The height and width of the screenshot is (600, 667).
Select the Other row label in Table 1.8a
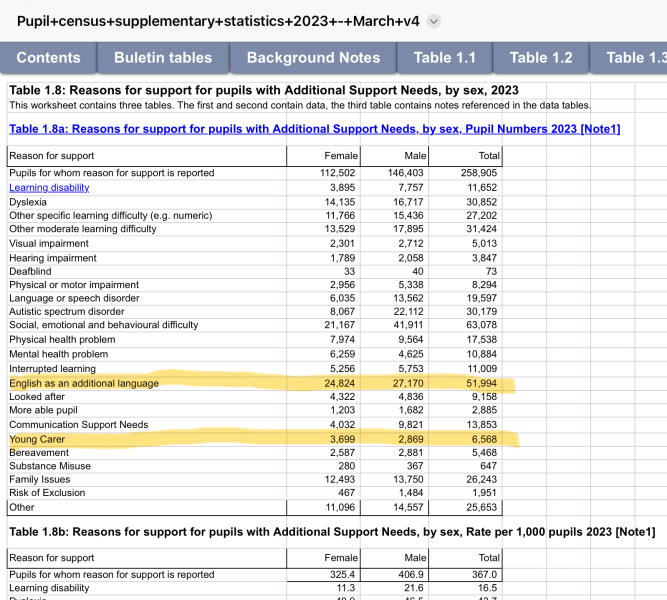pos(22,507)
